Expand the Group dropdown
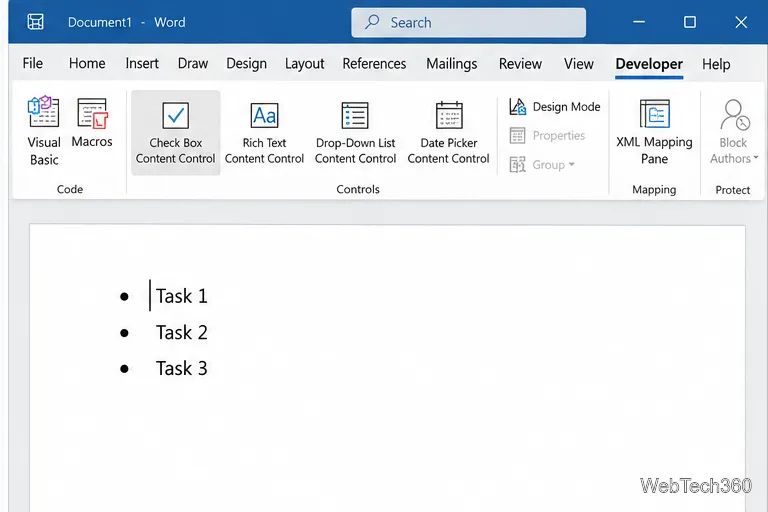768x512 pixels. (x=542, y=165)
